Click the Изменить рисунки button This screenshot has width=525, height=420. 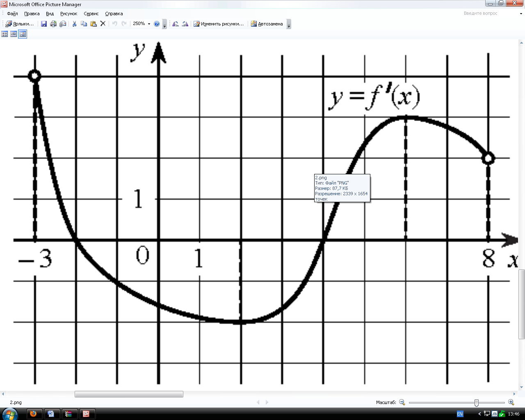tap(219, 24)
